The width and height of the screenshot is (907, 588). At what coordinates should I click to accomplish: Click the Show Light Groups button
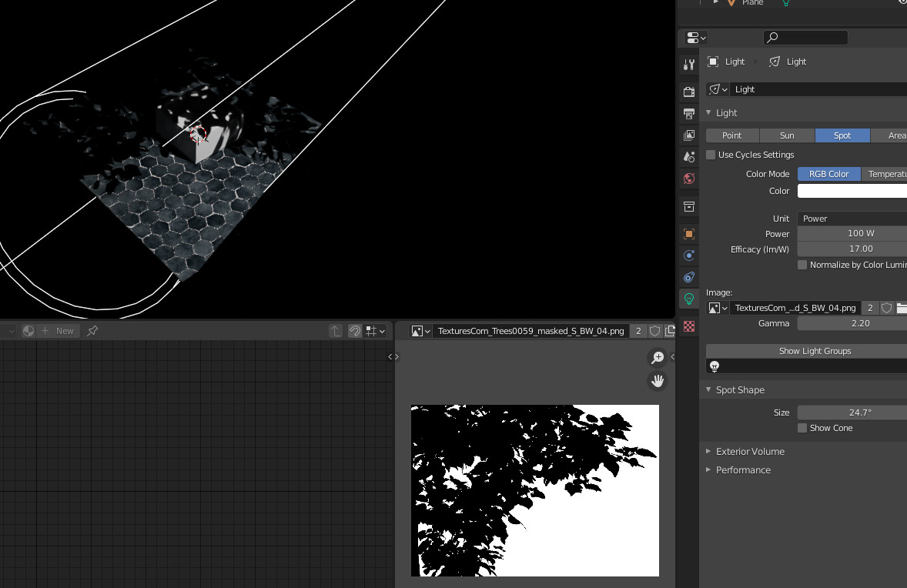click(815, 351)
